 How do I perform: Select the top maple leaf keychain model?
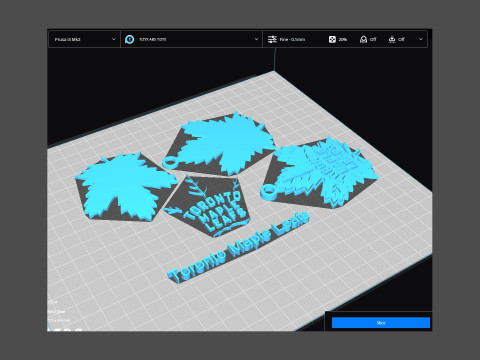pyautogui.click(x=219, y=145)
